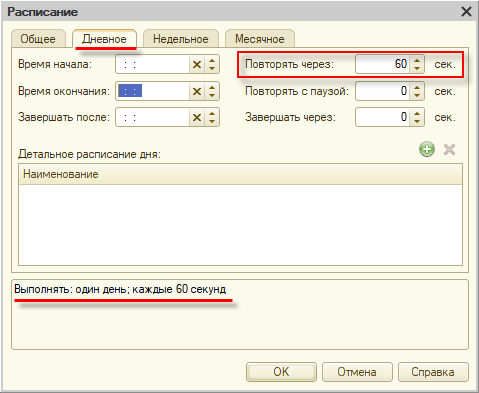Increase the Повторять через seconds value
This screenshot has width=479, height=393.
tap(417, 60)
